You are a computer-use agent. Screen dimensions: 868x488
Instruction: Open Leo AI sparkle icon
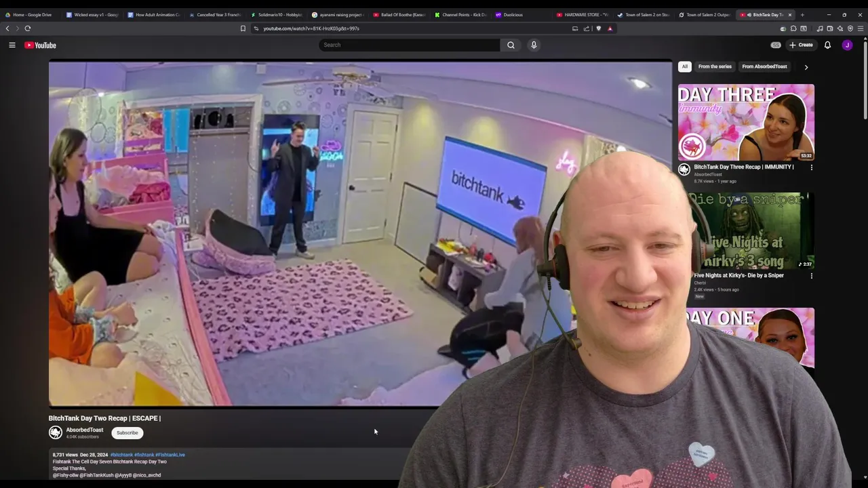pos(840,28)
